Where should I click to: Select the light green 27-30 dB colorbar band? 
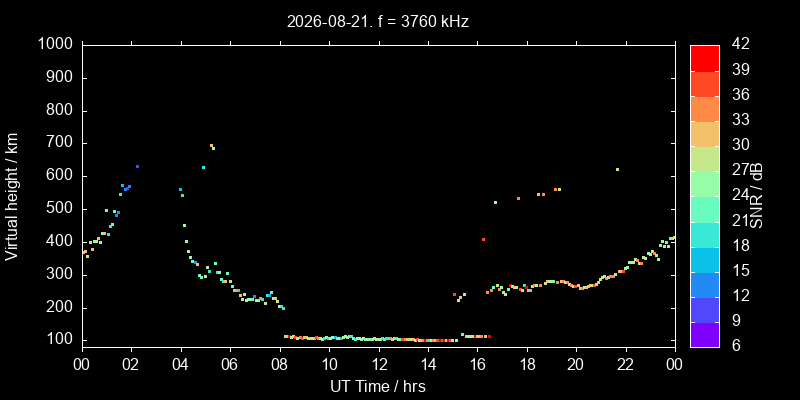[x=705, y=159]
